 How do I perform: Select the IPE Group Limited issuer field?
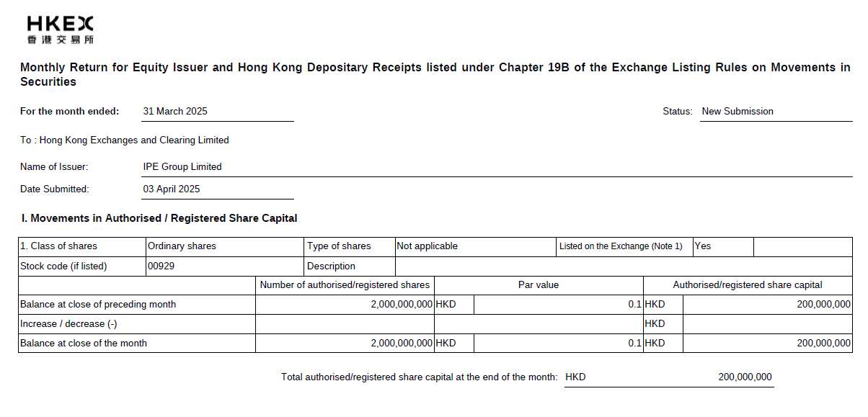[497, 167]
